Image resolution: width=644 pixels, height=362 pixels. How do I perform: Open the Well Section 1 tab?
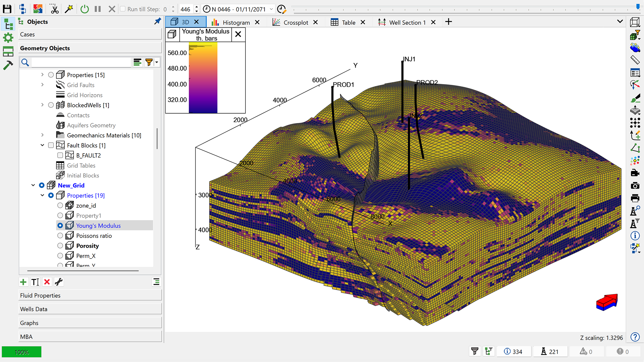tap(407, 22)
